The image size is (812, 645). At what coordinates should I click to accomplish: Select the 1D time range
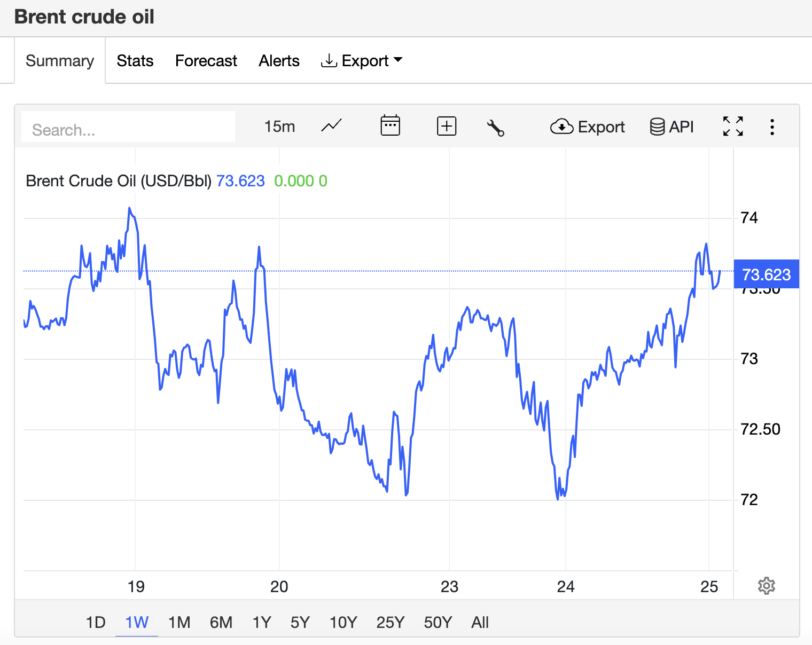coord(96,623)
